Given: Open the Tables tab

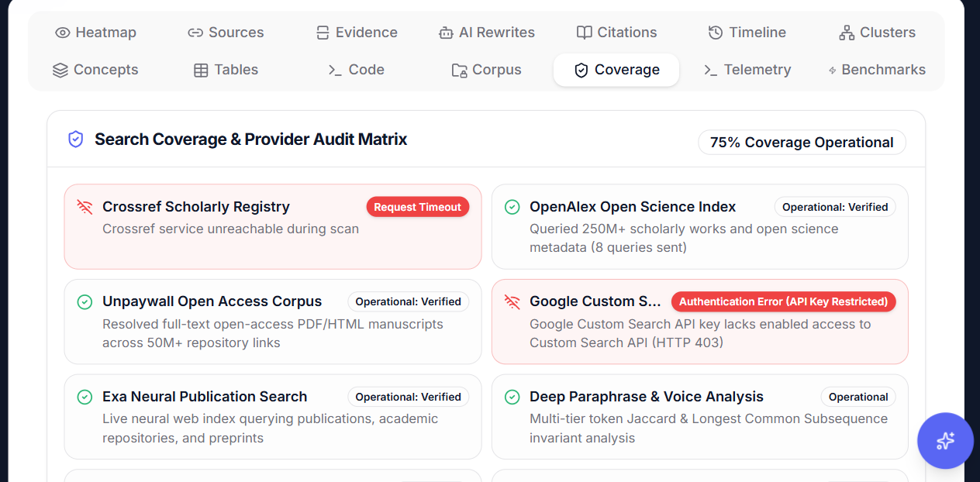Looking at the screenshot, I should 226,70.
